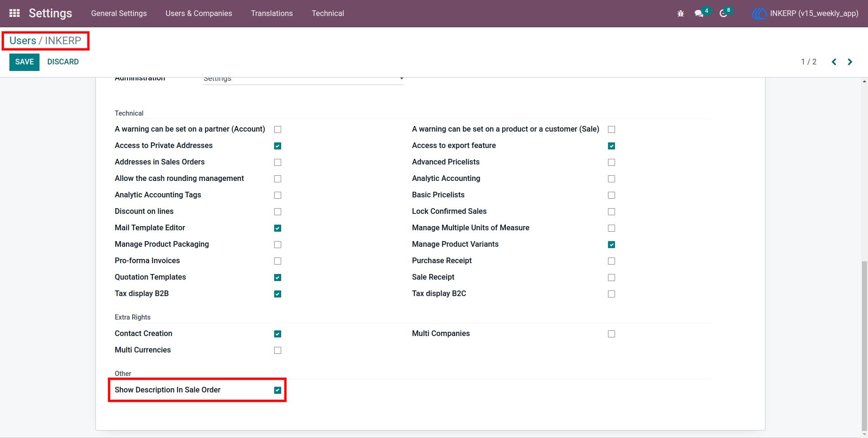Enable Lock Confirmed Sales checkbox
Image resolution: width=868 pixels, height=438 pixels.
click(611, 211)
